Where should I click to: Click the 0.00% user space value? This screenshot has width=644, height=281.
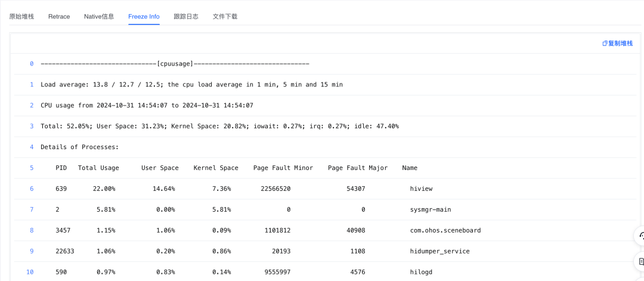166,209
